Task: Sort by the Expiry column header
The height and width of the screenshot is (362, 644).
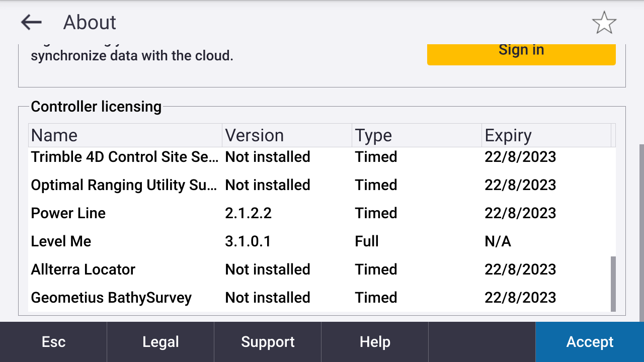Action: point(546,135)
